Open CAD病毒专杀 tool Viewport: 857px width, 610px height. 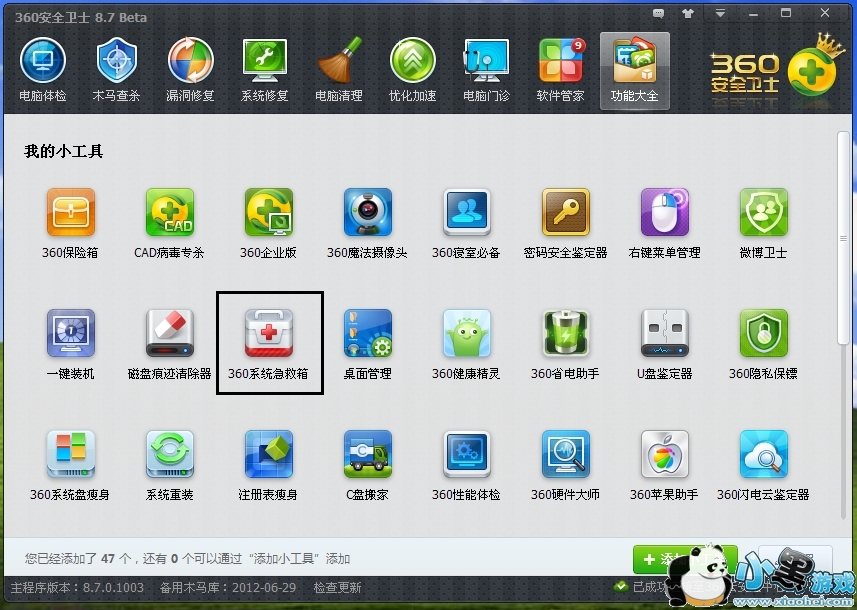169,213
